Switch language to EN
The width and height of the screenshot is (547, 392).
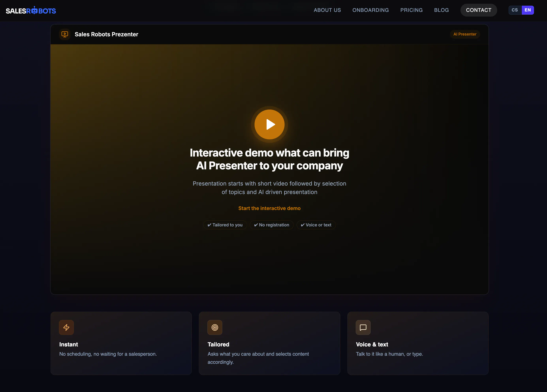(x=528, y=10)
